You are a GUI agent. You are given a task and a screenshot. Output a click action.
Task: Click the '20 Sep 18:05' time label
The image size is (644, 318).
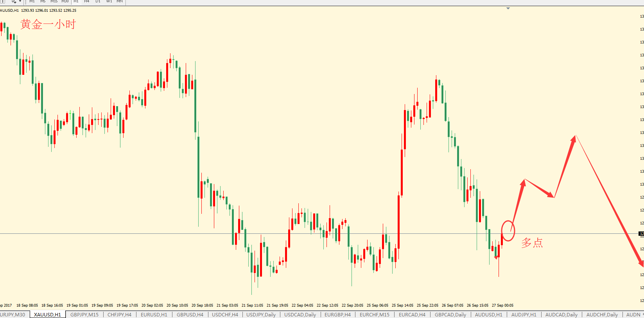(x=202, y=305)
